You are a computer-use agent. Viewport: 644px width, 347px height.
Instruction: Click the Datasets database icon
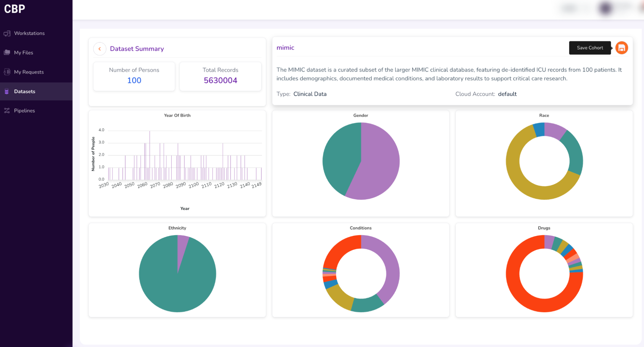7,92
